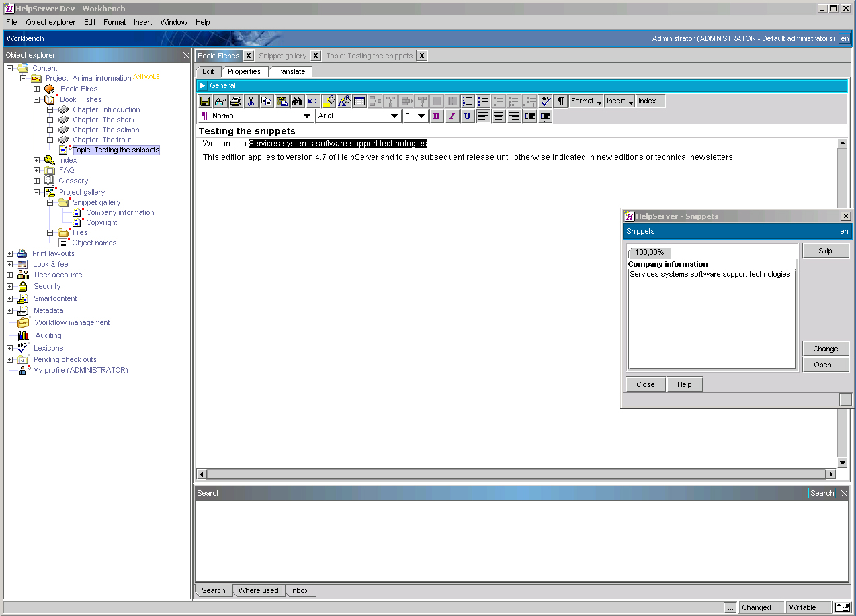Pick text highlight color with the highlighter icon
Viewport: 856px width, 616px height.
(329, 101)
